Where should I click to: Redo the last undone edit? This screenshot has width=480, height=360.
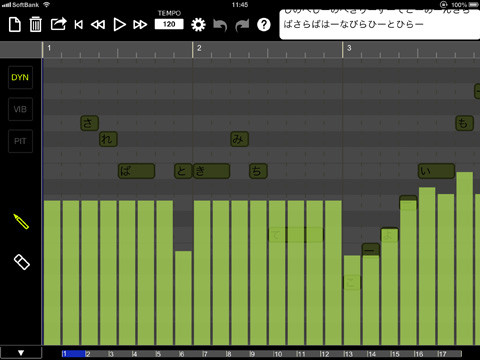click(x=242, y=25)
